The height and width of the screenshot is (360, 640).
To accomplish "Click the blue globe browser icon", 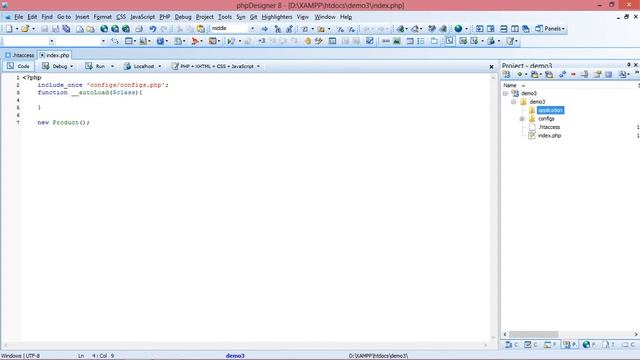I will (x=458, y=29).
